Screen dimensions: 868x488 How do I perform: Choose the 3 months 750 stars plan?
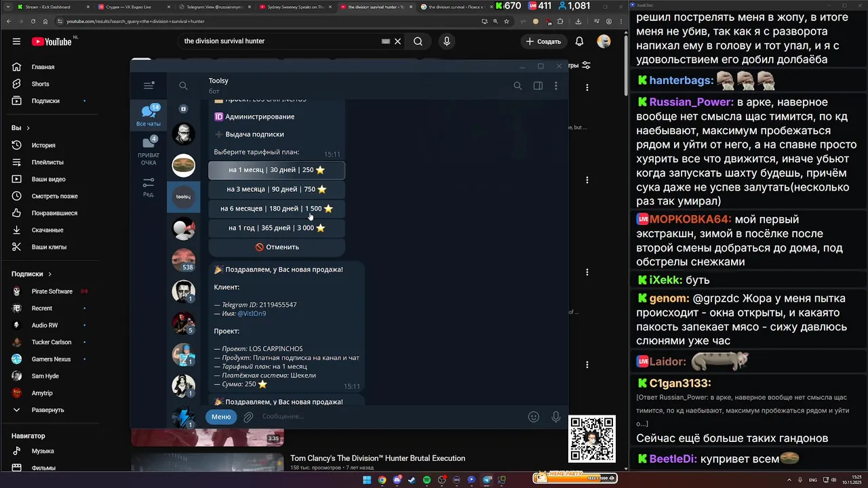pos(277,189)
